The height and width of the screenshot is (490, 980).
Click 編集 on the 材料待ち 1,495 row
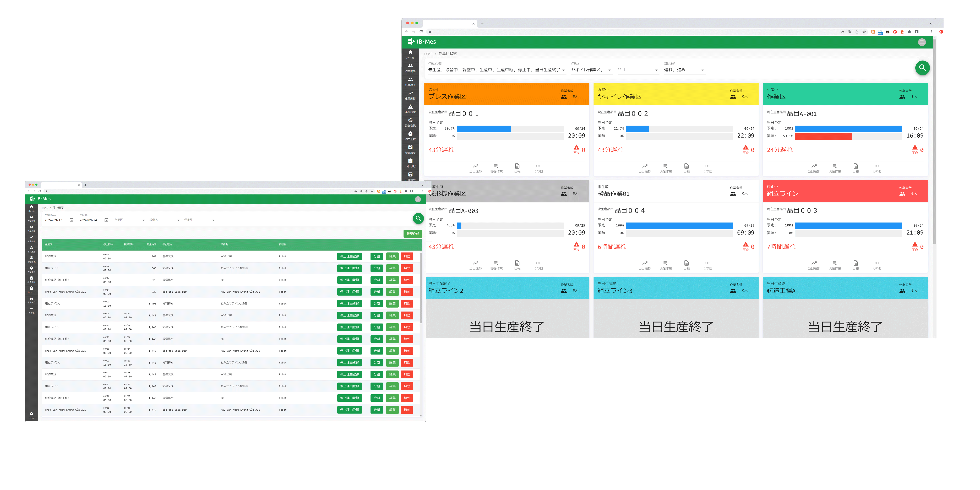pos(392,304)
